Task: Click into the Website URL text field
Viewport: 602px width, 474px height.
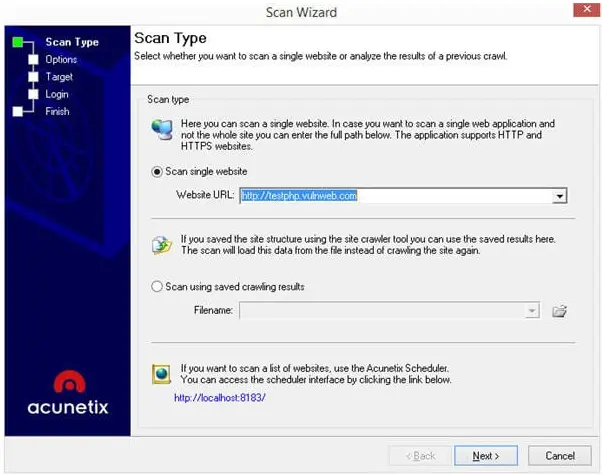Action: tap(396, 196)
